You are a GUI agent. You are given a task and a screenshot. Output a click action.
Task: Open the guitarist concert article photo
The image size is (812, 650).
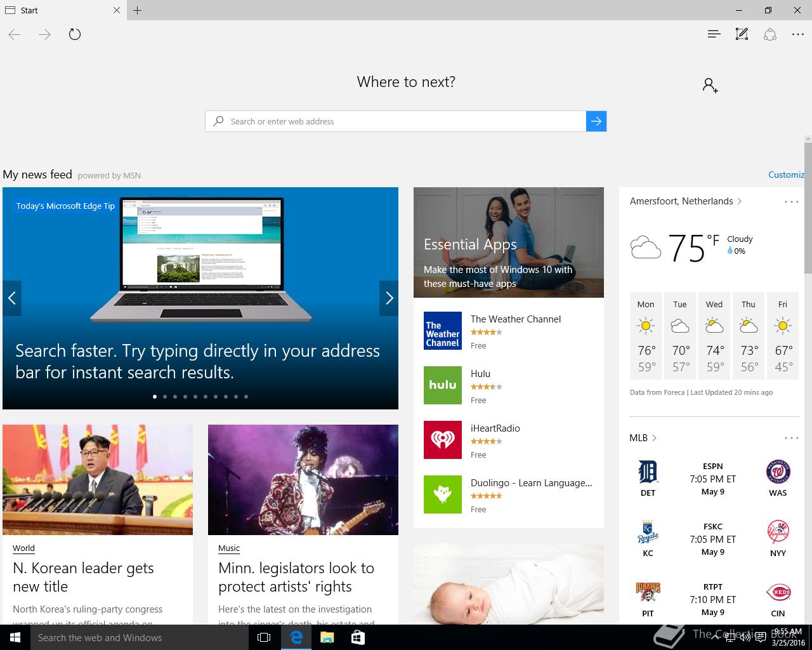coord(303,480)
